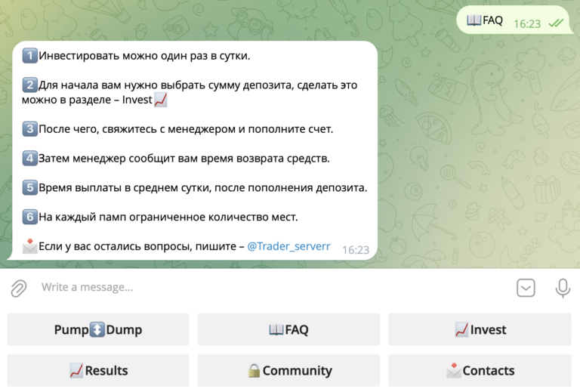Click the chart emoji after "Invest" in the message
The image size is (580, 392).
pyautogui.click(x=160, y=100)
